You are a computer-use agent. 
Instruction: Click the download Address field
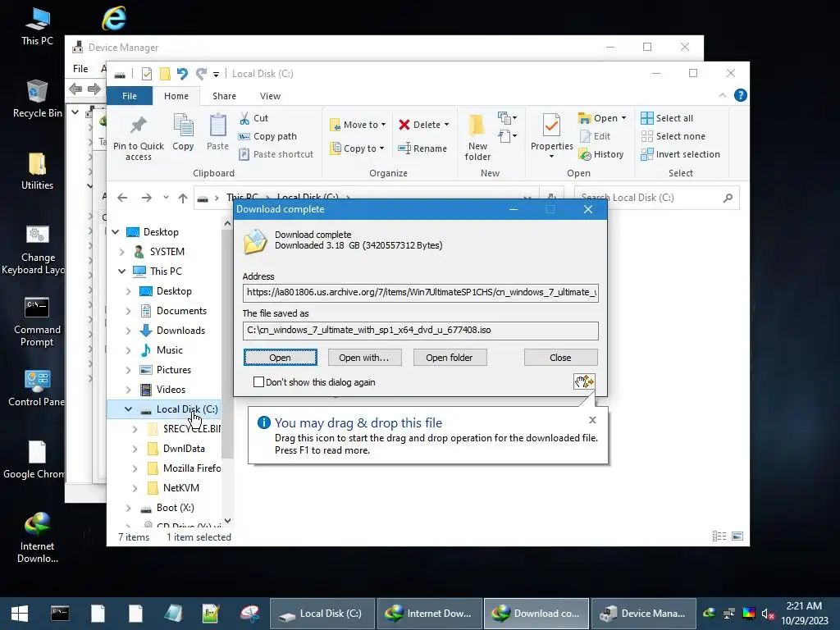coord(421,293)
